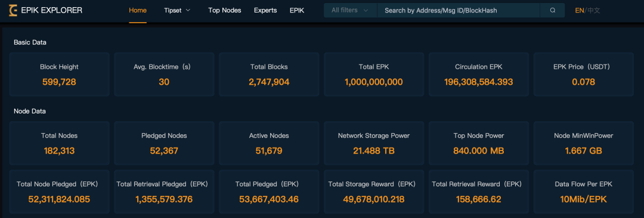Click the Circulation EPK value

point(478,82)
